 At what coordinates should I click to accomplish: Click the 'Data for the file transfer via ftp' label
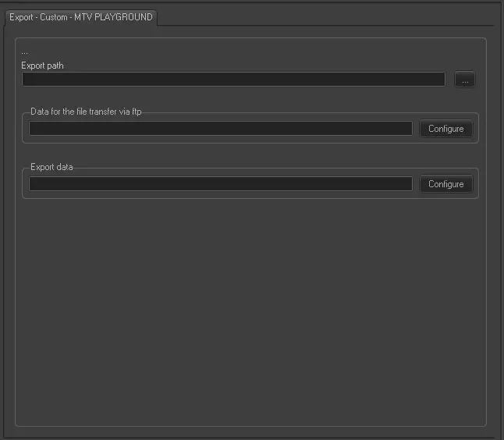click(86, 112)
